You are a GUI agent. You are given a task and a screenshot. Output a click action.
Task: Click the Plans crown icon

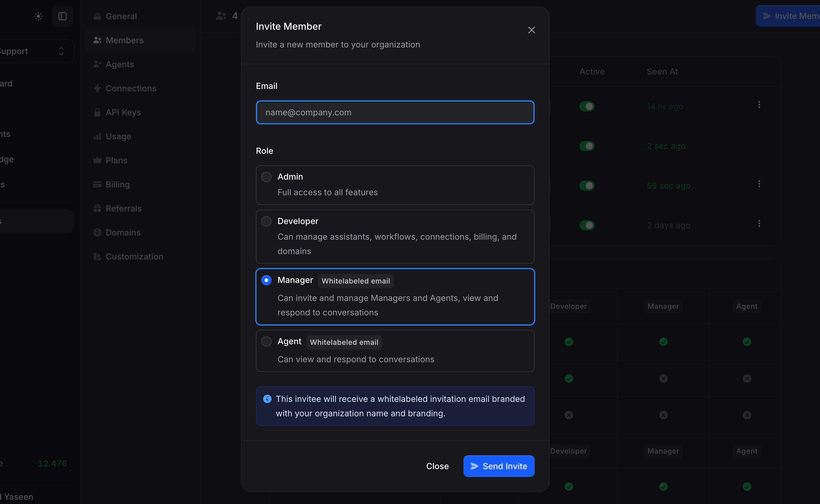tap(97, 160)
